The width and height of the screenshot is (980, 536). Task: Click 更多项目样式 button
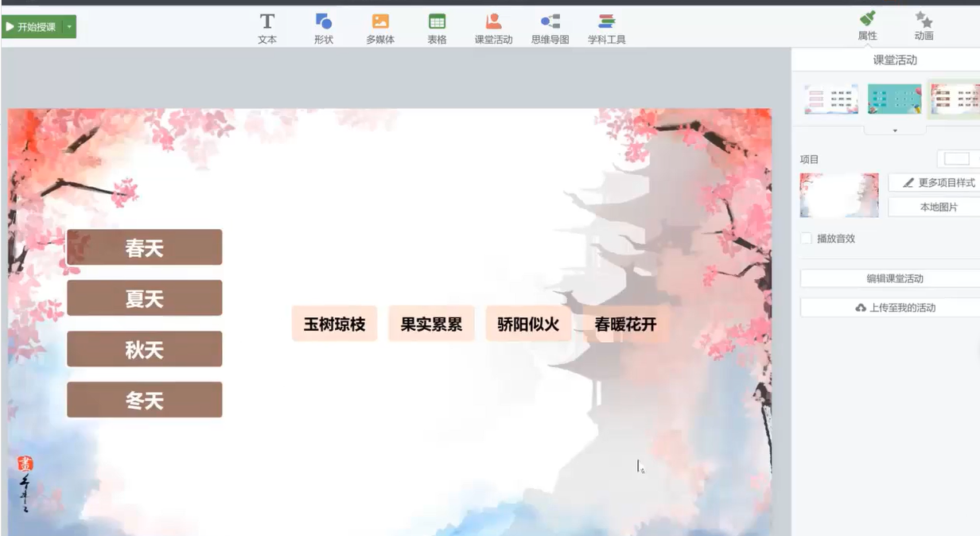[x=935, y=183]
